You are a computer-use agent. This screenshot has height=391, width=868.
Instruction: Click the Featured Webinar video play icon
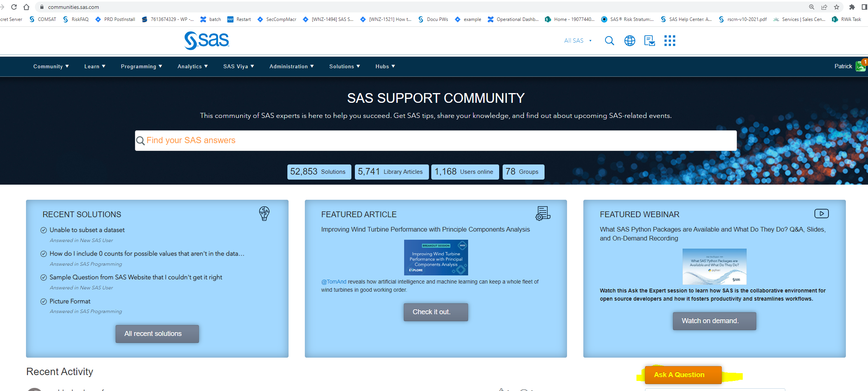click(821, 213)
